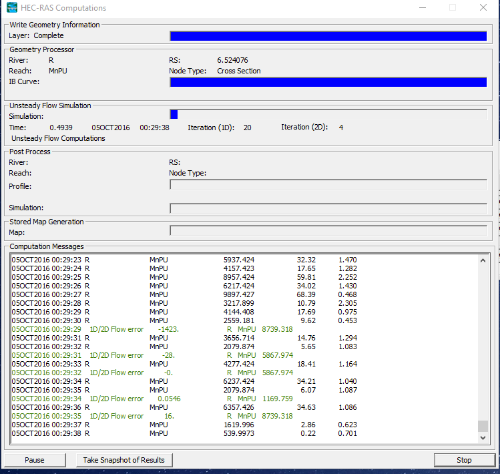Click the Post Process Simulation progress bar

pyautogui.click(x=328, y=208)
